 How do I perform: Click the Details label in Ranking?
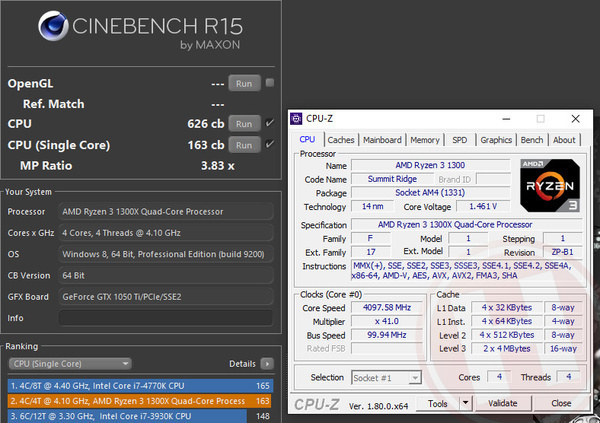242,364
